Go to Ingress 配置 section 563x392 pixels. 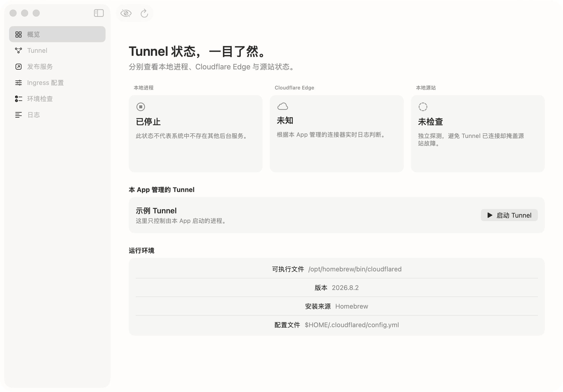coord(57,82)
